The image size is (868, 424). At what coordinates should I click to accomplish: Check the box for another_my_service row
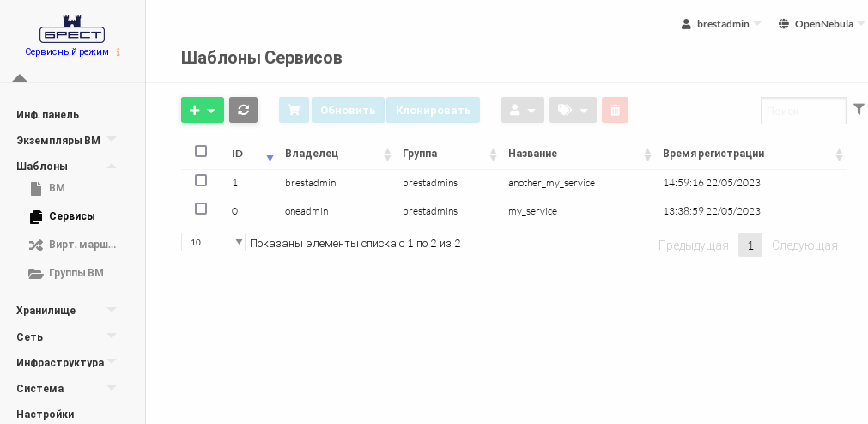click(x=201, y=180)
